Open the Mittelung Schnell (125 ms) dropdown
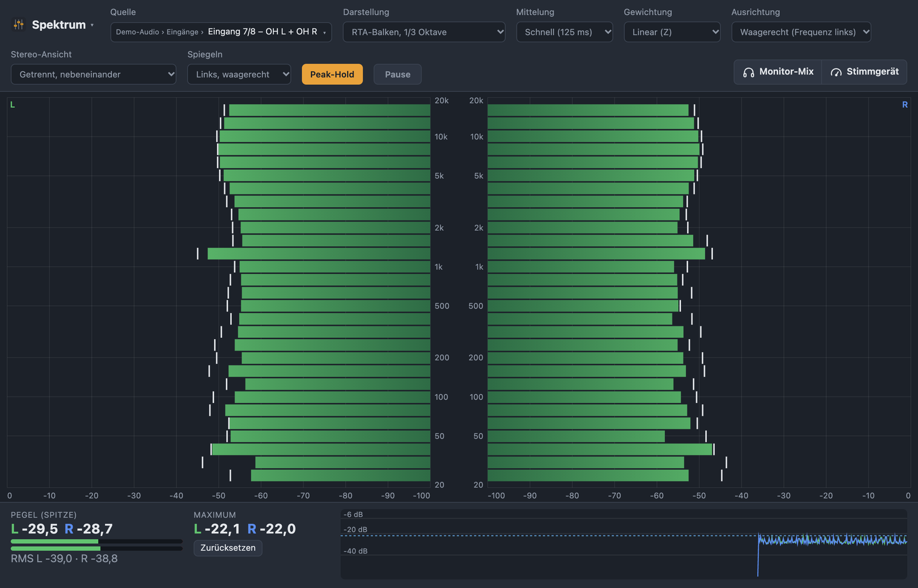The image size is (918, 588). click(x=565, y=32)
